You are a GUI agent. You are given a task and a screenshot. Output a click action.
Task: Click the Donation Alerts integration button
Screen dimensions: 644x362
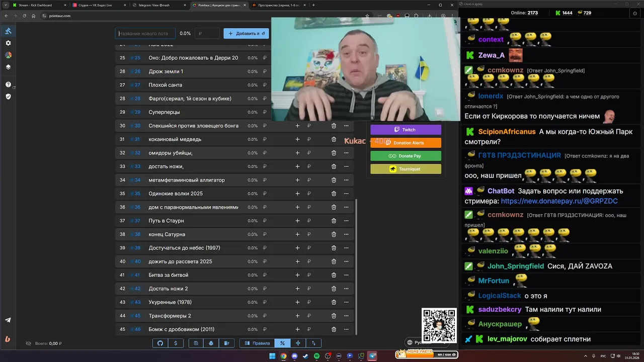tap(406, 143)
